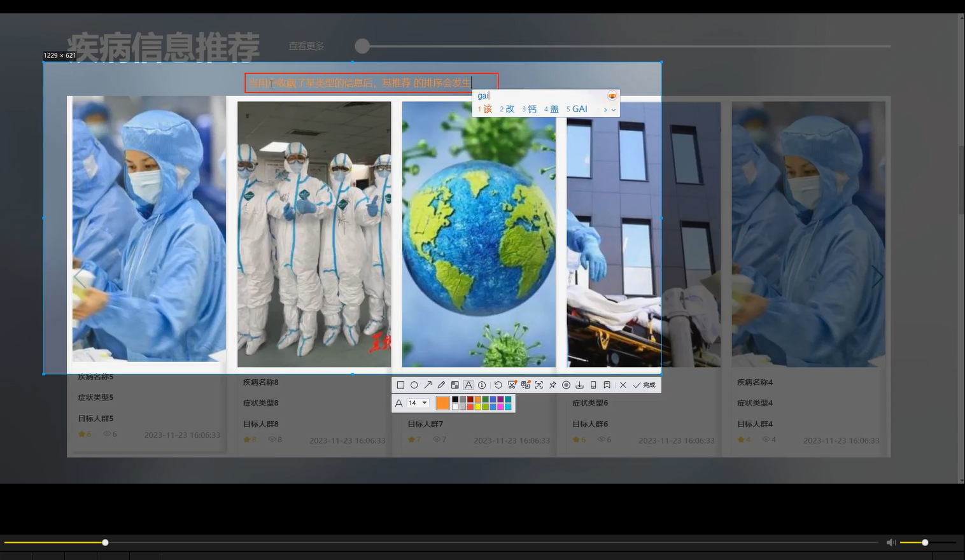Screen dimensions: 965x560
Task: Select the mosaic blur tool
Action: (454, 385)
